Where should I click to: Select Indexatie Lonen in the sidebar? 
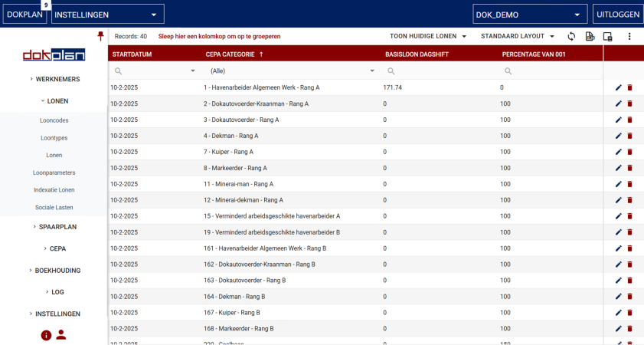54,189
